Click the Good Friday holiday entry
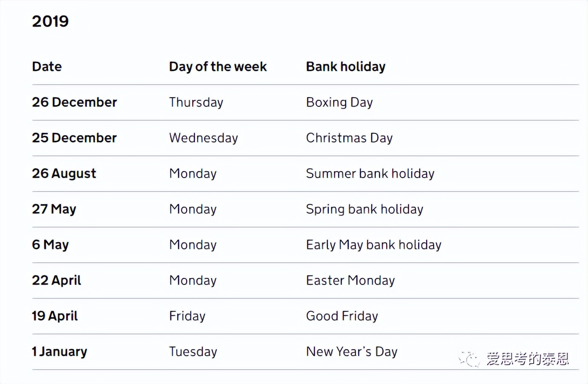The height and width of the screenshot is (384, 588). 342,316
